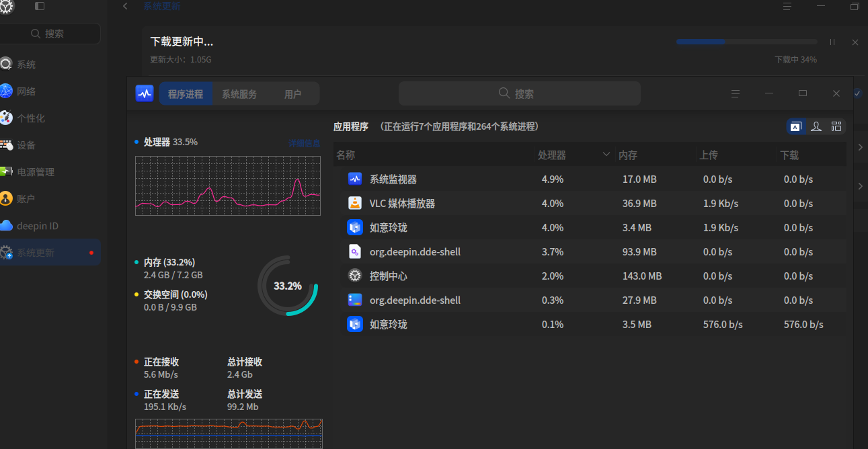868x449 pixels.
Task: Open 系统 settings in sidebar
Action: (x=50, y=65)
